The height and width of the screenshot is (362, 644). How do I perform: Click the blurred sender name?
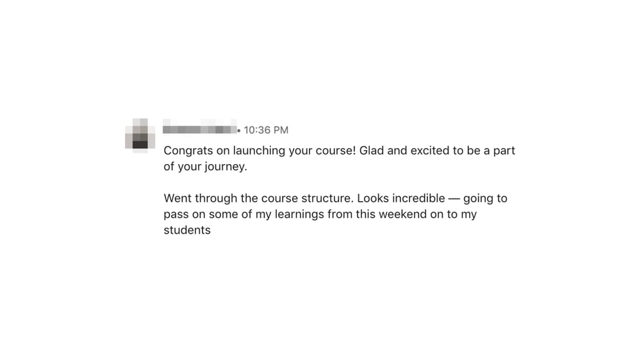199,127
